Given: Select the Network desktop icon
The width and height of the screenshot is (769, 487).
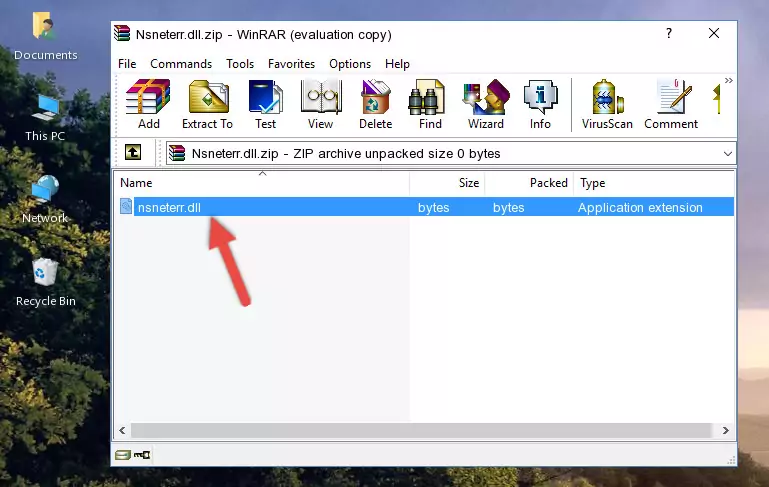Looking at the screenshot, I should pyautogui.click(x=45, y=200).
